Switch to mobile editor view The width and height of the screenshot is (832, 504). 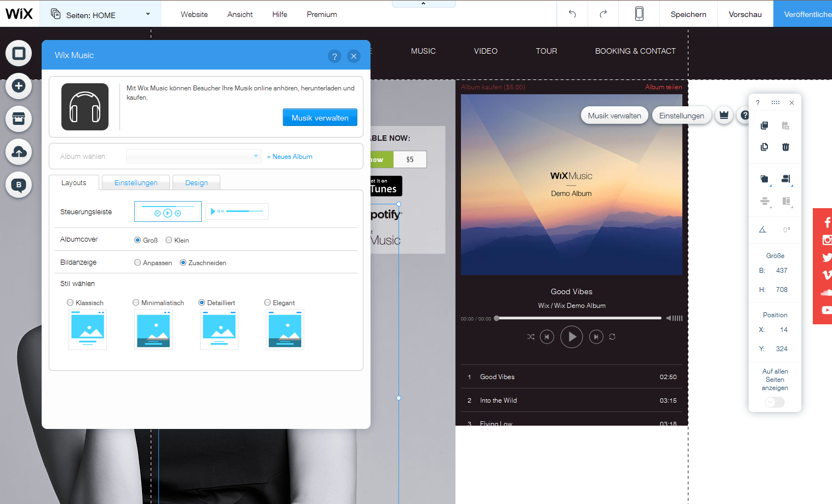point(639,14)
